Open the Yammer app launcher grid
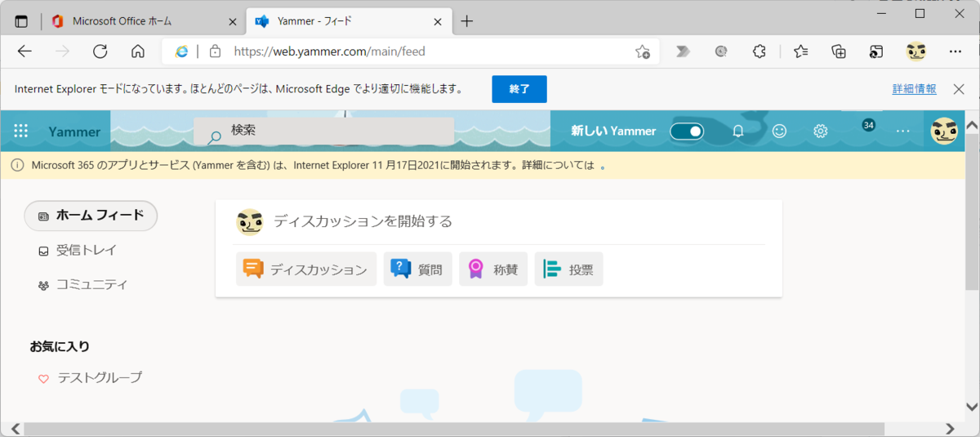Screen dimensions: 980x437 [21, 131]
